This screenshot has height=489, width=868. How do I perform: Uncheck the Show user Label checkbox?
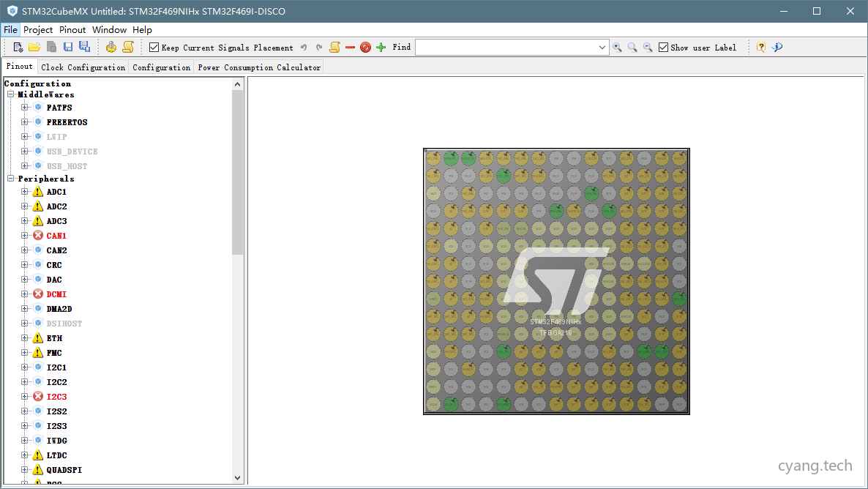[x=663, y=48]
